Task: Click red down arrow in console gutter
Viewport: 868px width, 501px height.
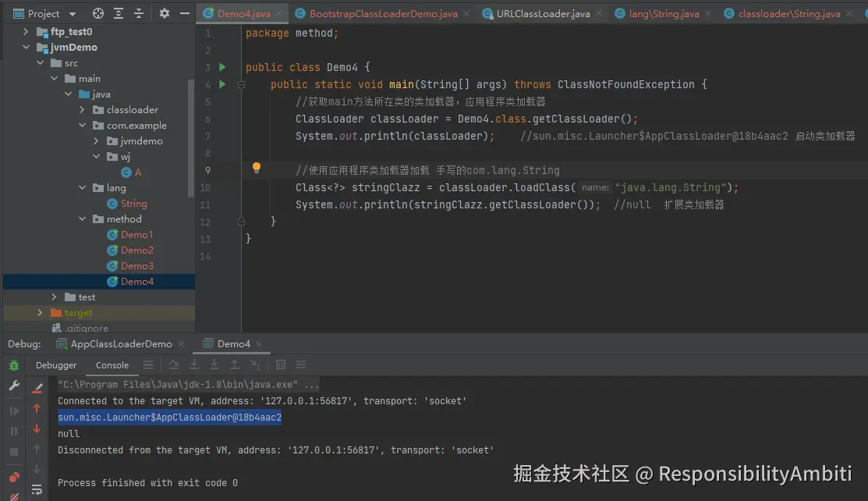Action: pos(37,428)
